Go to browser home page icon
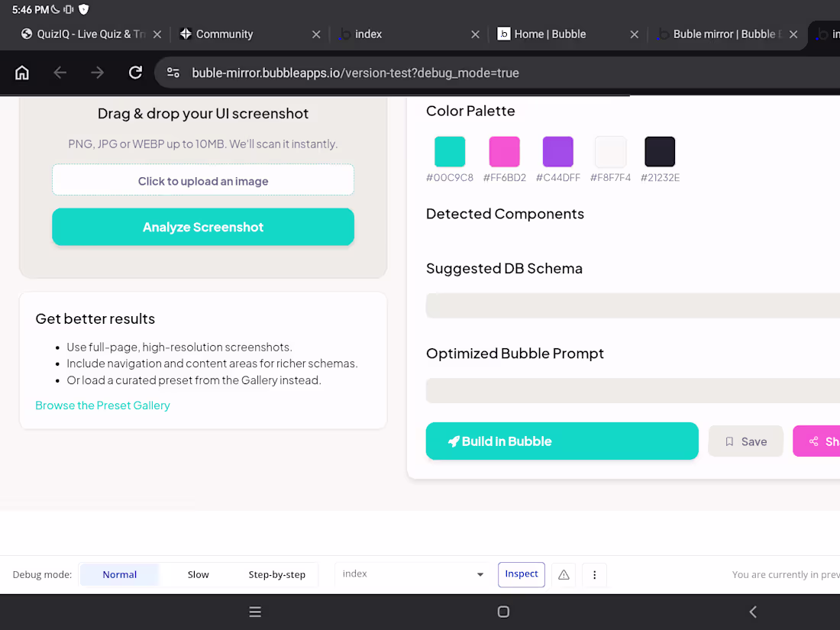This screenshot has width=840, height=630. [22, 73]
